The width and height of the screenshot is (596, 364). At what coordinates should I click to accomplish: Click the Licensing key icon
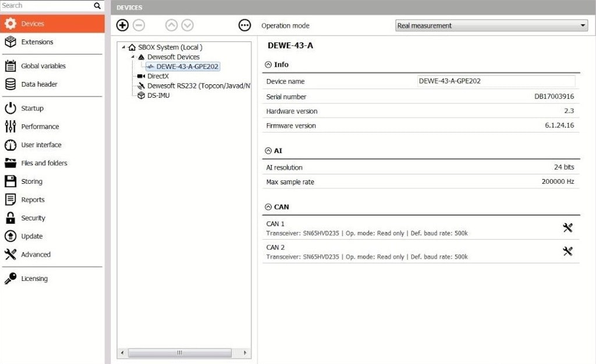(x=10, y=278)
